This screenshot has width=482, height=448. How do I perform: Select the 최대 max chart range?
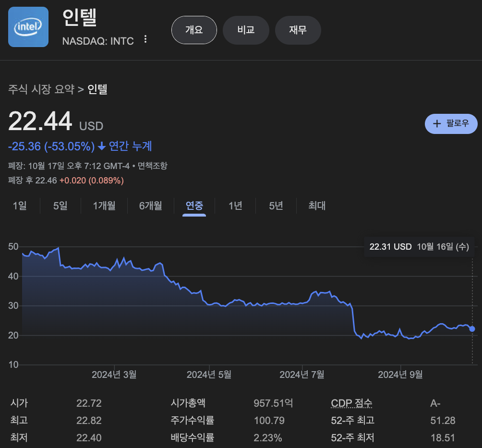(x=317, y=206)
